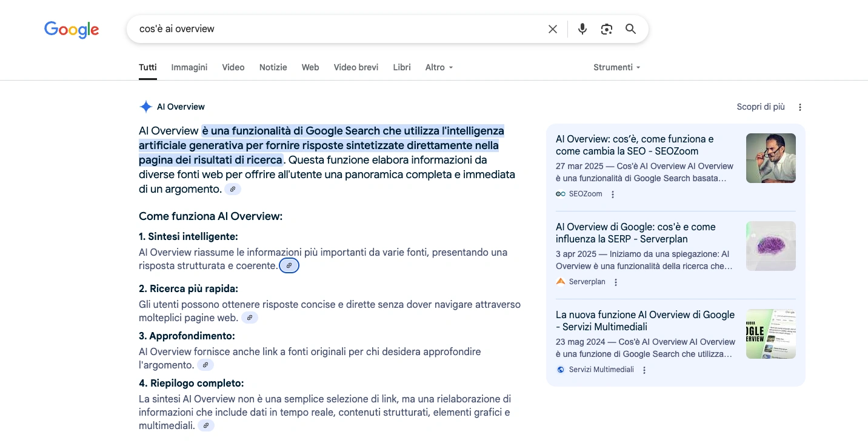Start a voice search with the microphone icon
868x446 pixels.
click(582, 28)
